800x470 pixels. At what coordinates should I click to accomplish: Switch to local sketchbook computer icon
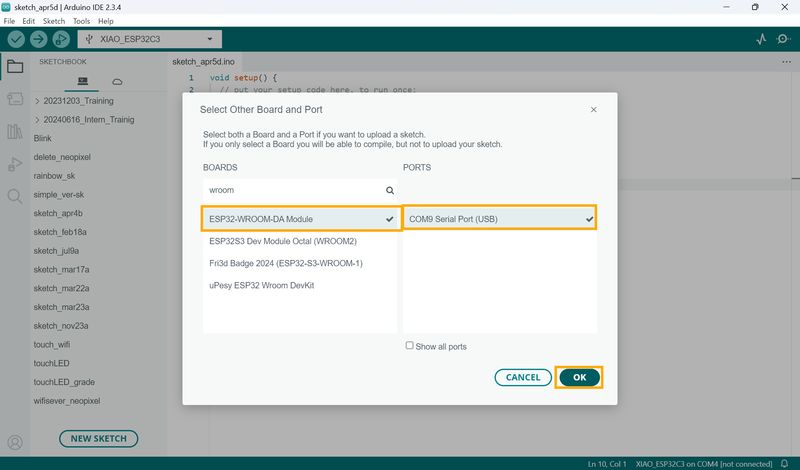click(82, 81)
